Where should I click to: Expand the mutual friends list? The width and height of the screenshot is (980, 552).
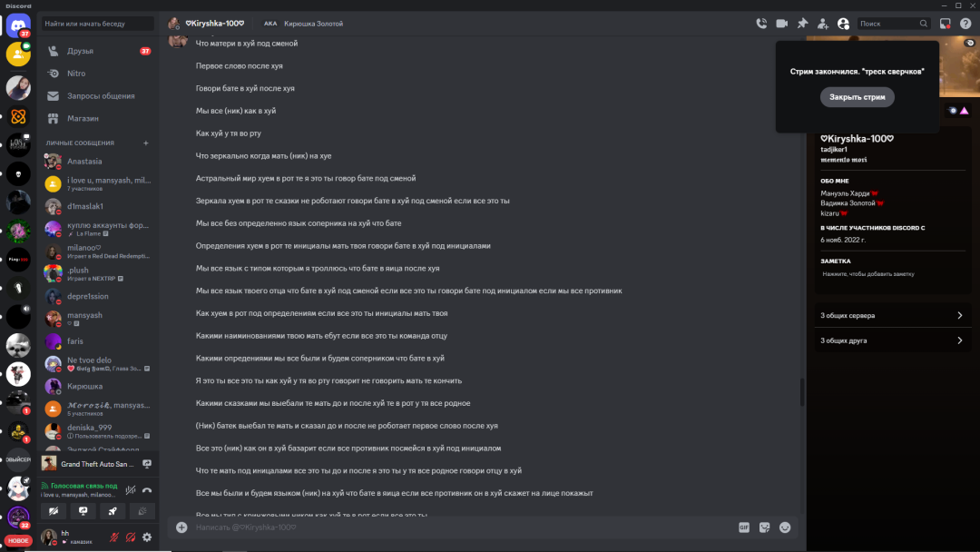[x=892, y=340]
